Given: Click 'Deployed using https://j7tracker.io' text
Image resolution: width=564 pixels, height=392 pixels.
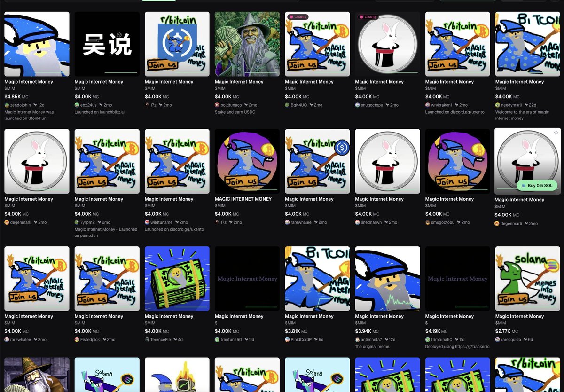Looking at the screenshot, I should click(x=458, y=347).
